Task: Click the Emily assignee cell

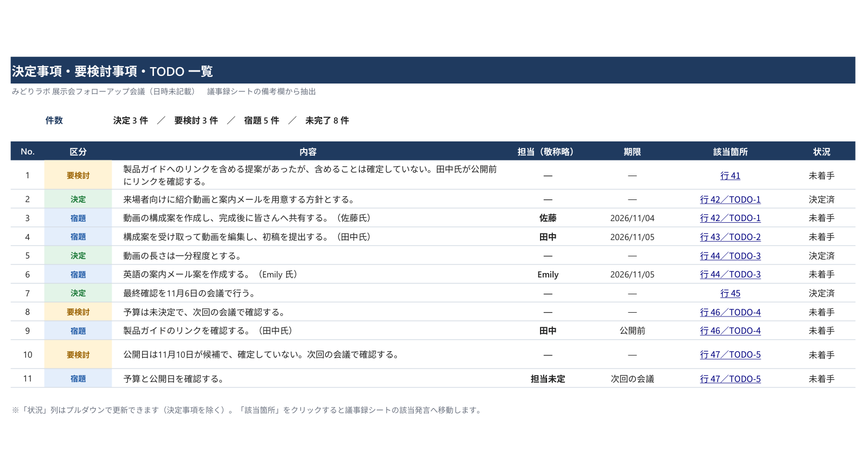Action: (548, 274)
